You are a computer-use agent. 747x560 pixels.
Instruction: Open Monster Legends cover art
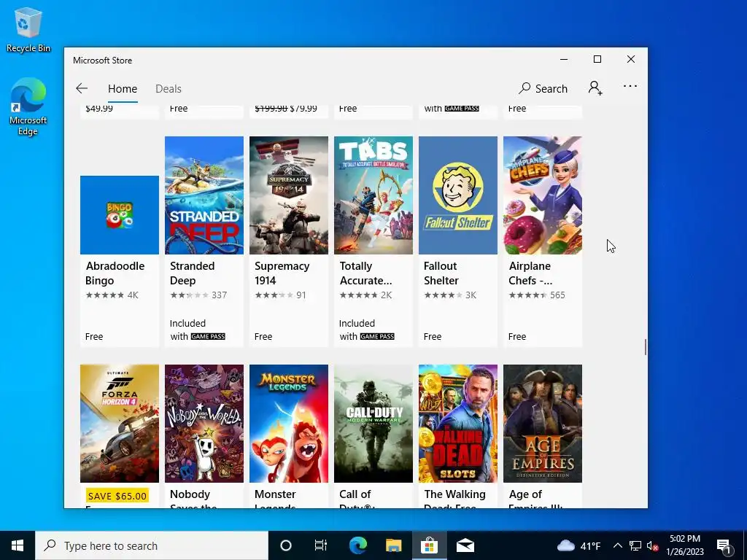pyautogui.click(x=289, y=424)
